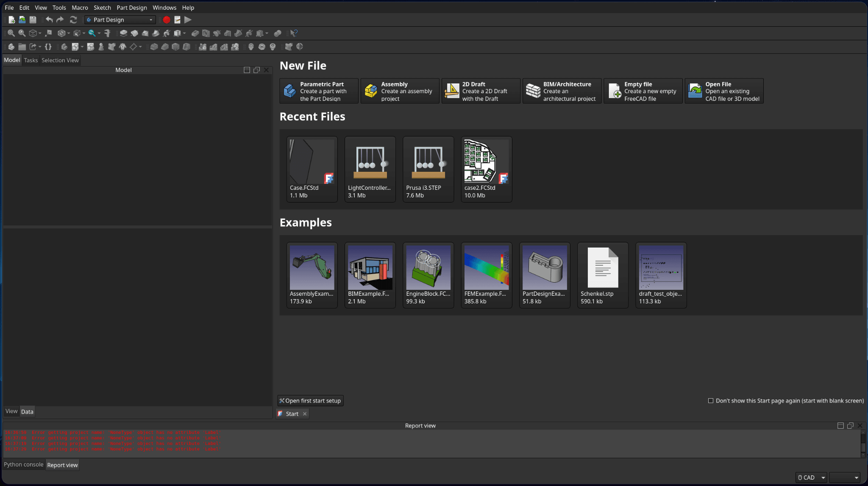The width and height of the screenshot is (868, 486).
Task: Close the Start page tab
Action: pyautogui.click(x=305, y=414)
